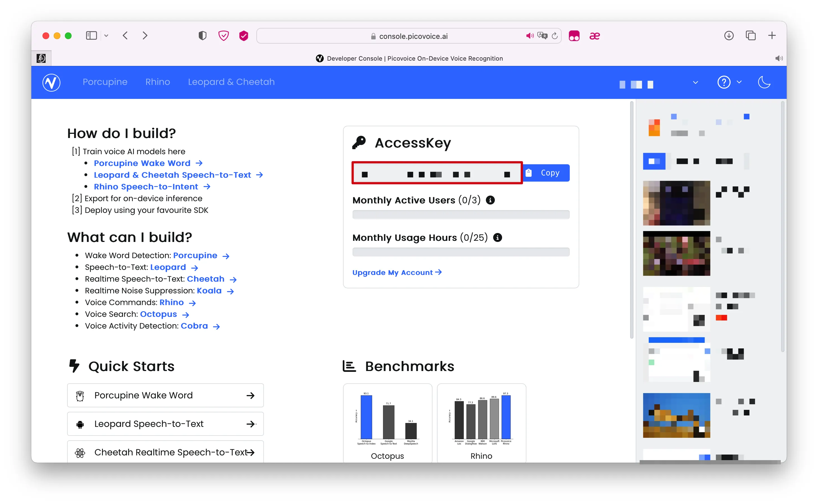This screenshot has width=818, height=504.
Task: Open Porcupine Wake Word quick start
Action: [x=166, y=395]
